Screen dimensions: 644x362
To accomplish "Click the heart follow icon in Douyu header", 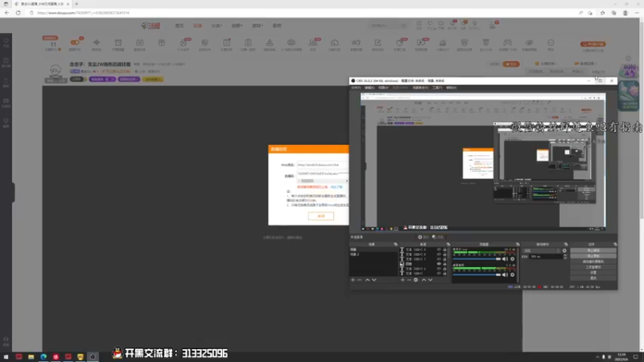I will click(430, 24).
